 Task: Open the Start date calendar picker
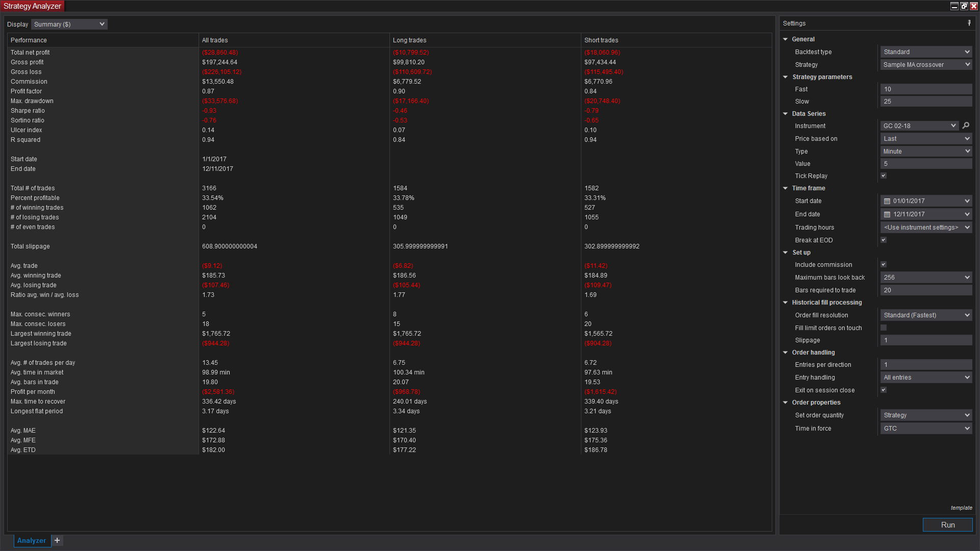(887, 201)
